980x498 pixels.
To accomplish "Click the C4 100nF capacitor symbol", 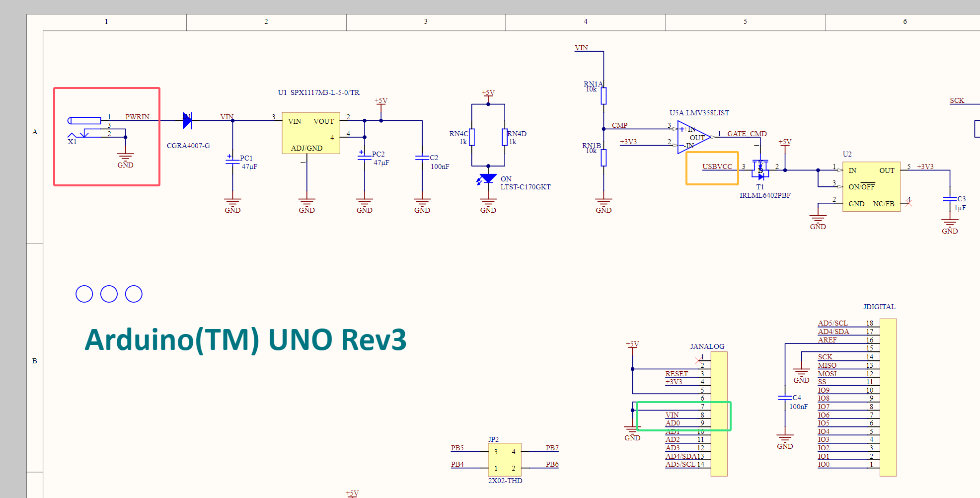I will [785, 398].
